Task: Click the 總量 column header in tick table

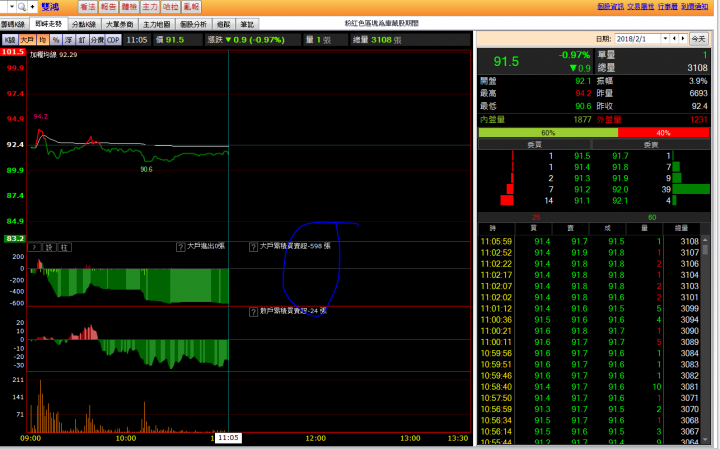Action: point(681,228)
